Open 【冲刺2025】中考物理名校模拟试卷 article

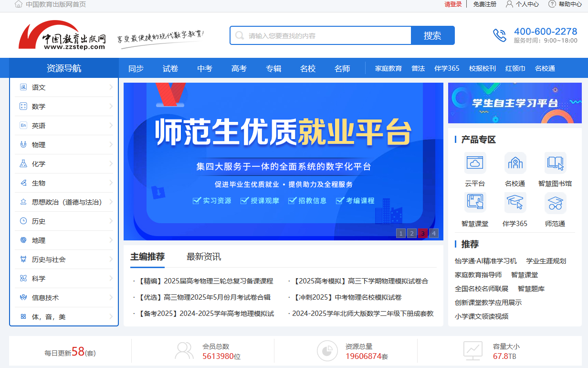(347, 297)
